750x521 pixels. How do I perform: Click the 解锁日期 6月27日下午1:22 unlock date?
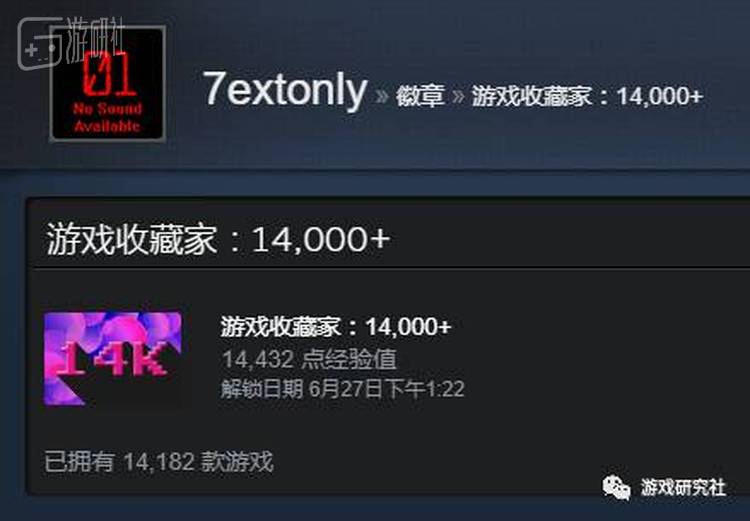(x=342, y=388)
